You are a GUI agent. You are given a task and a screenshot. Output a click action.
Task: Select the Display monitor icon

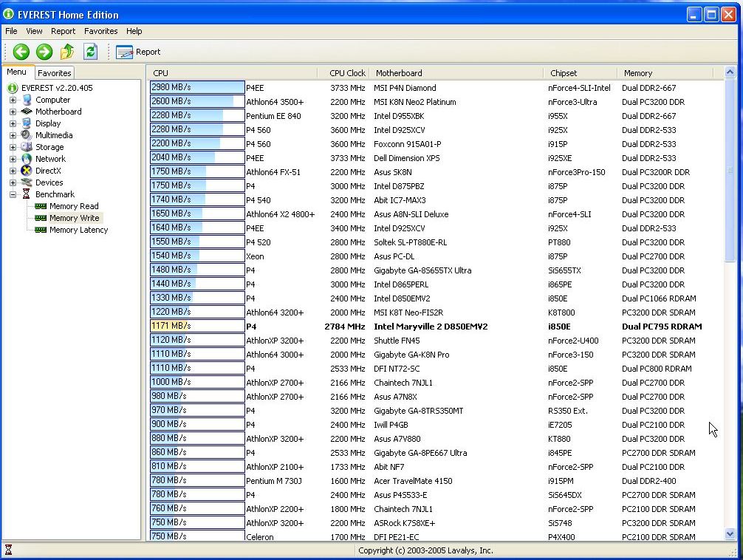(27, 123)
